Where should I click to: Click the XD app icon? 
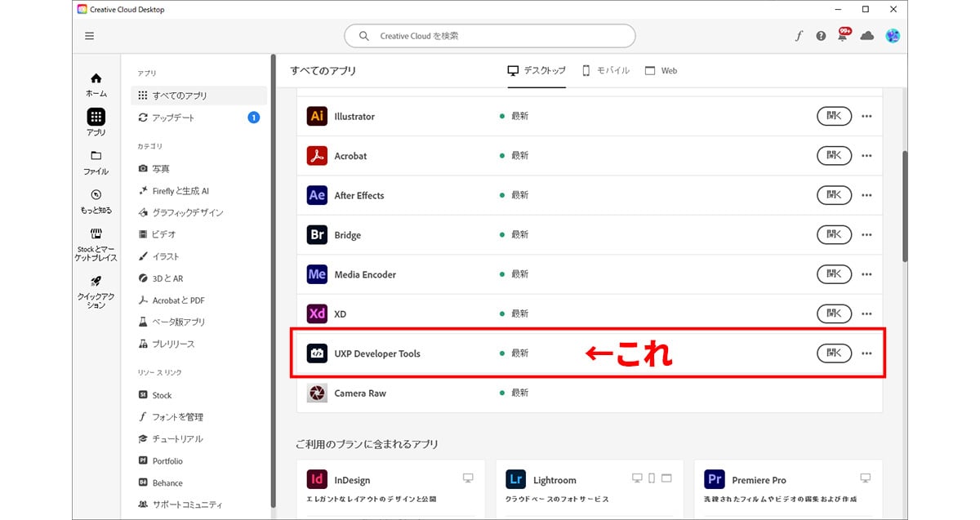pyautogui.click(x=317, y=313)
